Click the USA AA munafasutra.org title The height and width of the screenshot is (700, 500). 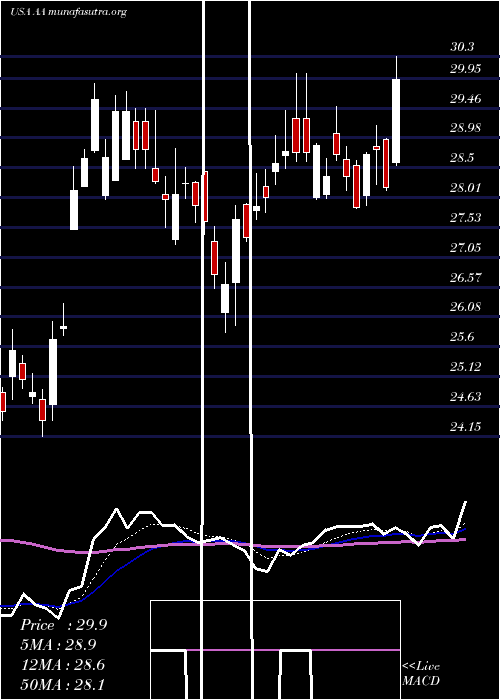point(68,12)
